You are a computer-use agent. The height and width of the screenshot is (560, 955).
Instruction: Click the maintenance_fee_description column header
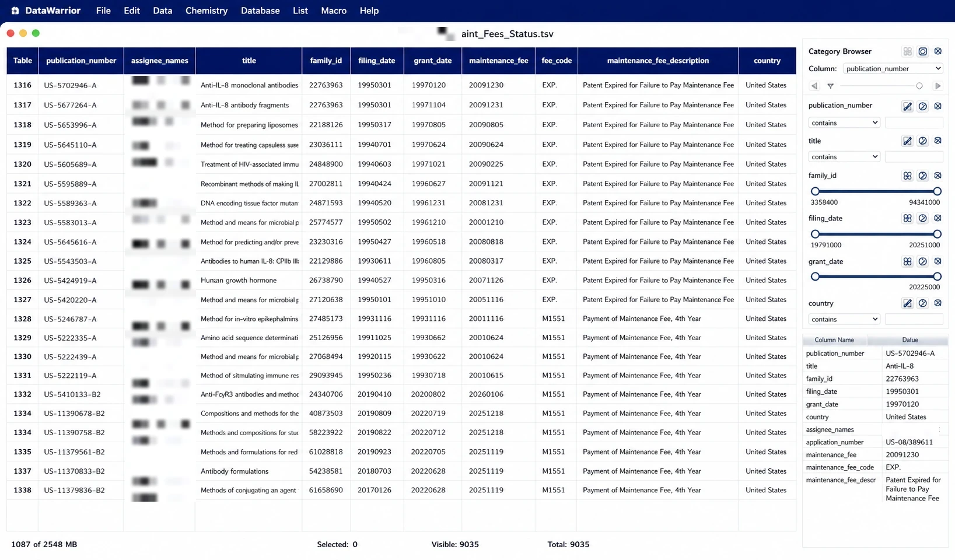tap(658, 61)
